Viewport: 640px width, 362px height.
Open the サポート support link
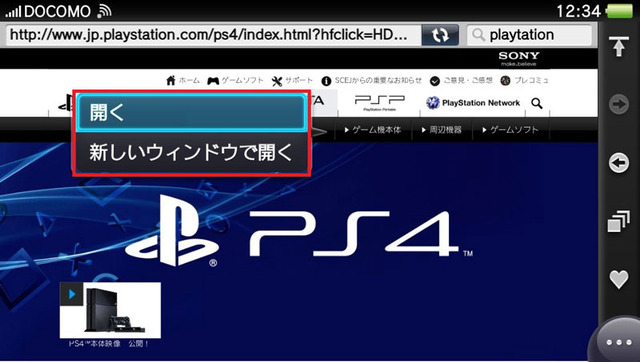point(292,81)
